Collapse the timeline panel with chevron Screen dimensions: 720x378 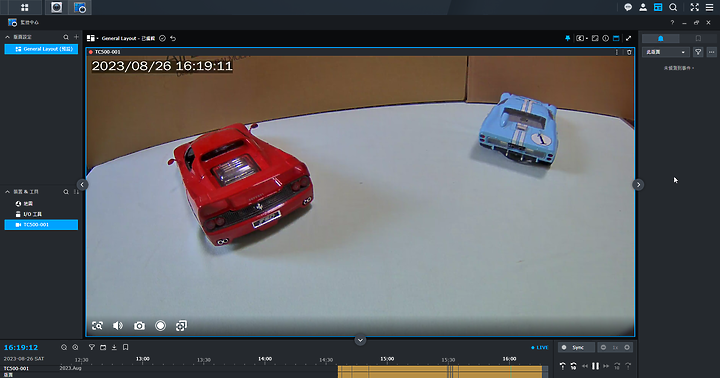point(360,340)
